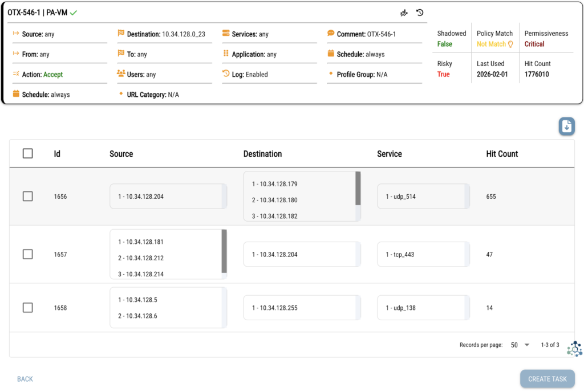Click the Destination flag icon in rule header

pos(121,34)
